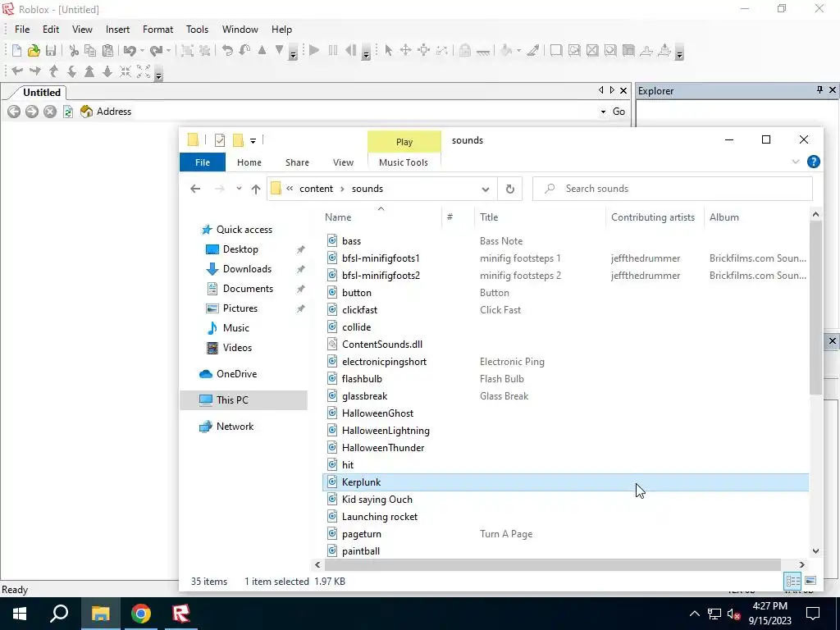Click the Pin icon on the Roblox Explorer panel

tap(819, 90)
